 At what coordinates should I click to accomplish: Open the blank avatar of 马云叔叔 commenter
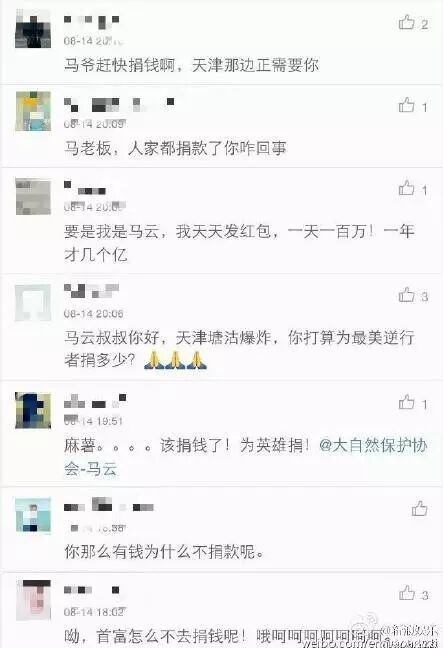(33, 303)
